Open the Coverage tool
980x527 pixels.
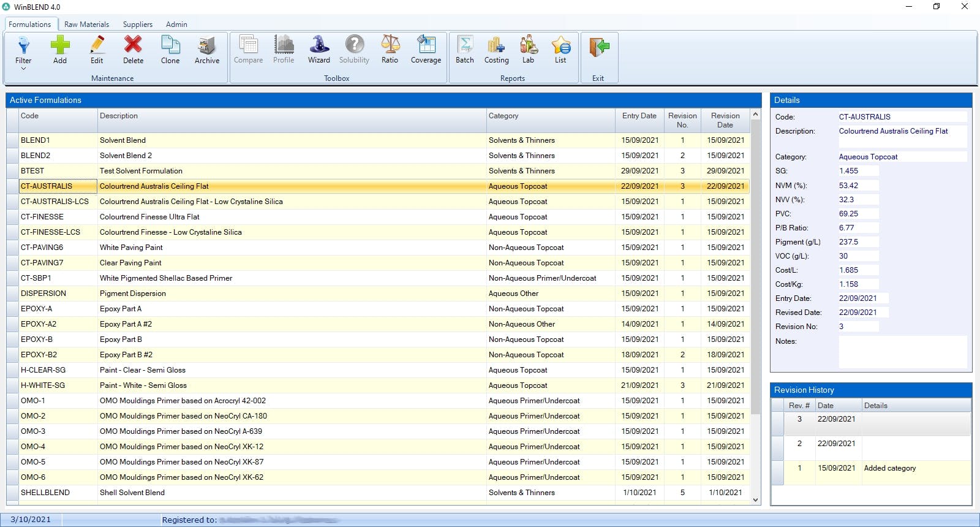[426, 49]
